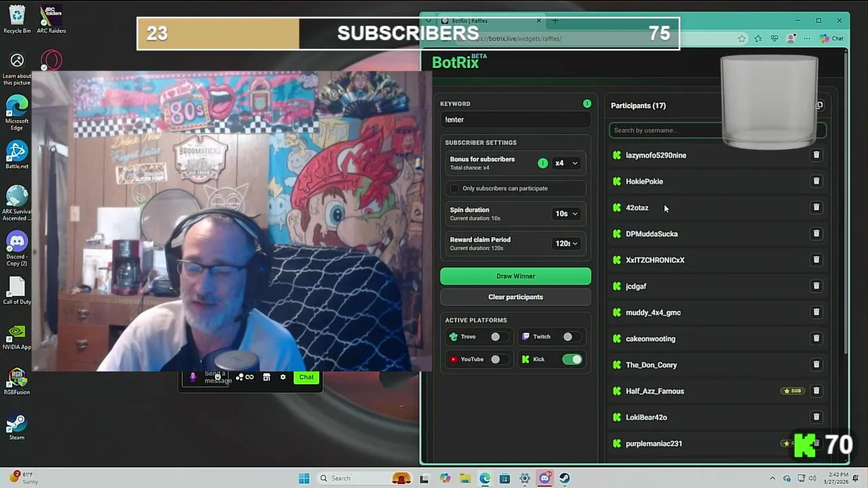This screenshot has width=868, height=488.
Task: Click the Half_Azz_Famous SUB badge
Action: 793,391
